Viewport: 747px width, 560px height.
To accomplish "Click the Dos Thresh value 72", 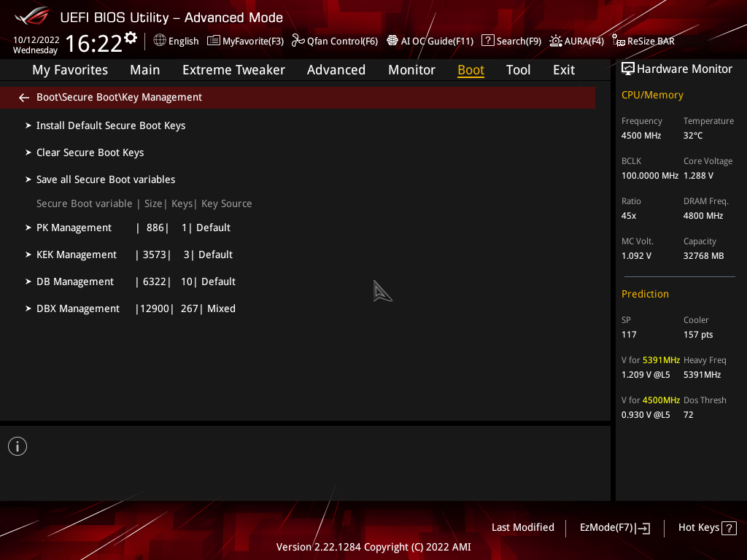I will (688, 415).
